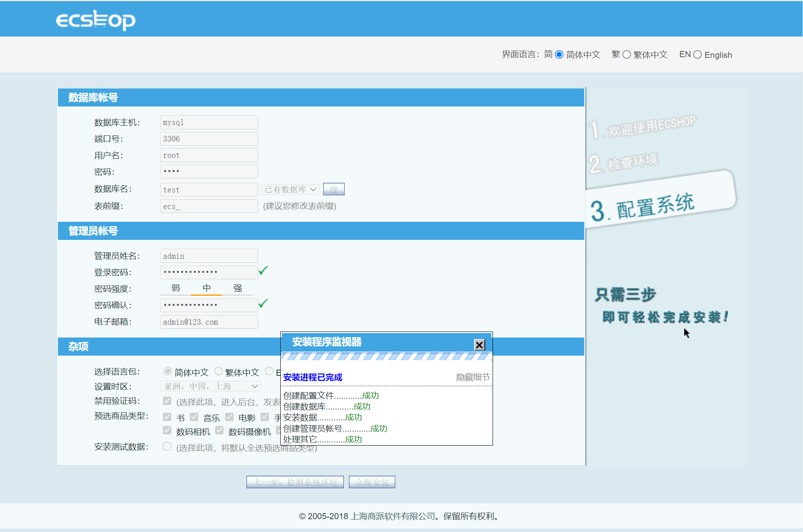
Task: Open the 已有数据库 dropdown
Action: click(290, 189)
